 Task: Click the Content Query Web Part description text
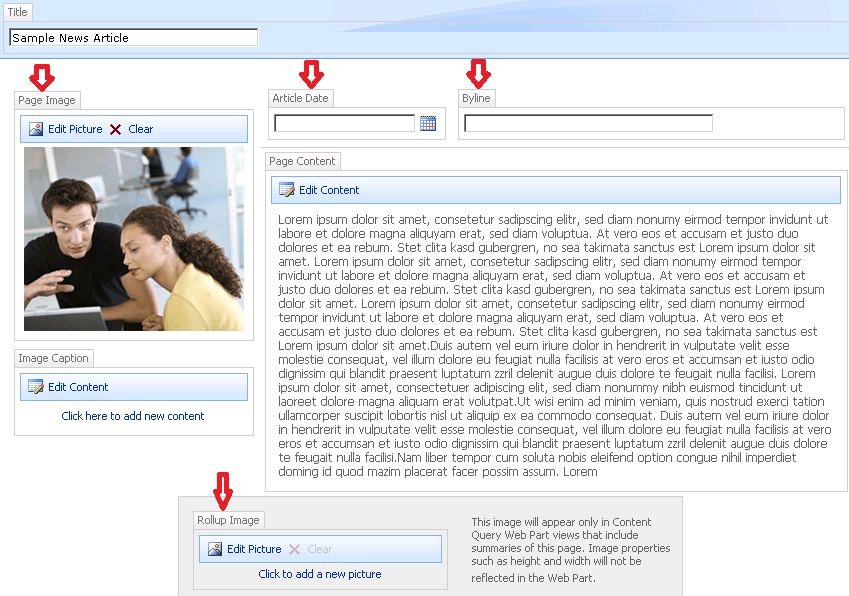pyautogui.click(x=571, y=550)
